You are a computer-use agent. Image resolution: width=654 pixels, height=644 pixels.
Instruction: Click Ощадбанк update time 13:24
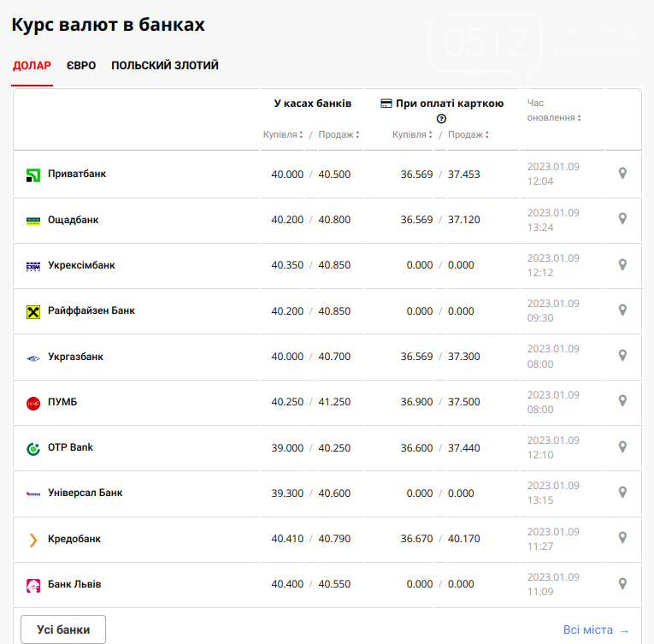click(x=540, y=227)
